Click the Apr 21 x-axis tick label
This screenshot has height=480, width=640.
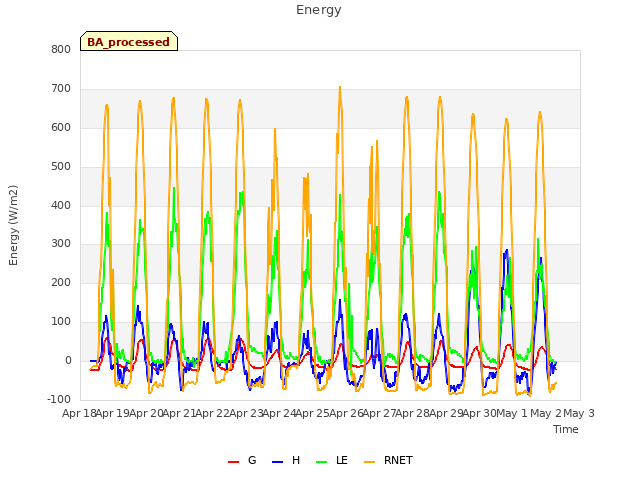(179, 413)
